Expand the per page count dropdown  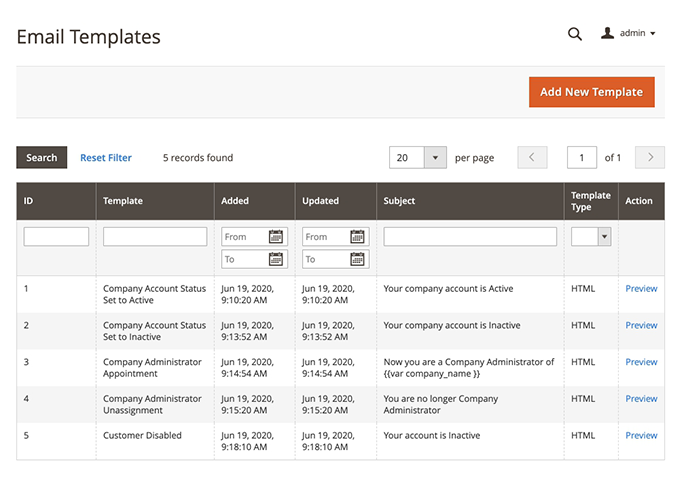(435, 158)
